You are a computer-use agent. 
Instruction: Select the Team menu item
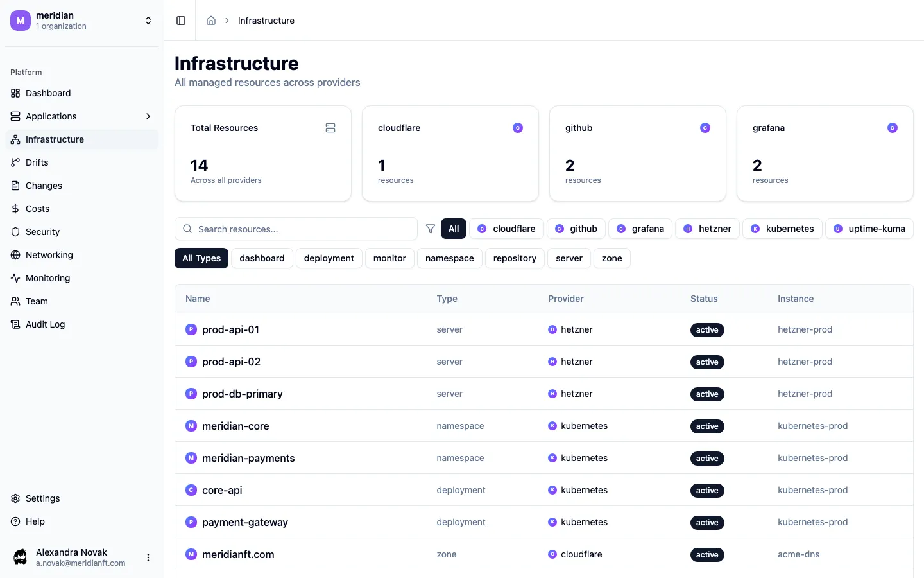[x=37, y=301]
